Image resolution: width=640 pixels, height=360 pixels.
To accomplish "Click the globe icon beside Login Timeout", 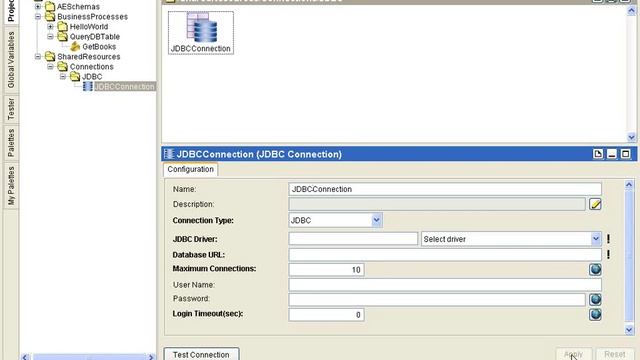I will [x=595, y=315].
